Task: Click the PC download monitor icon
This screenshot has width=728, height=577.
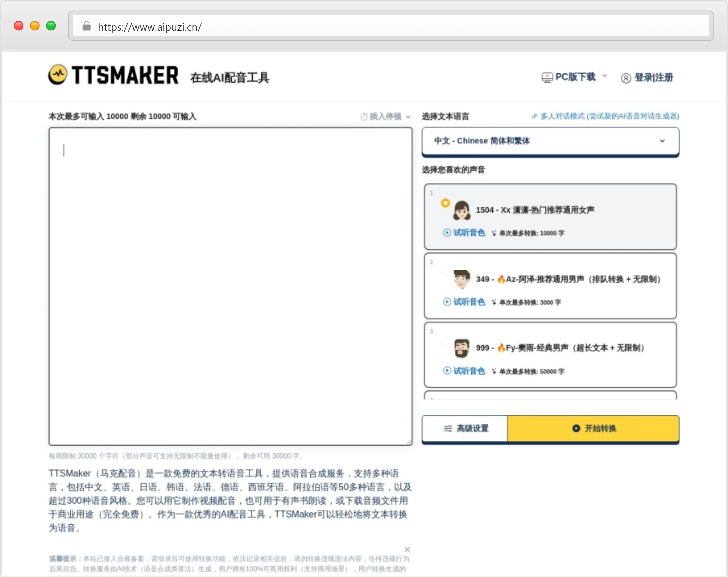Action: [547, 77]
